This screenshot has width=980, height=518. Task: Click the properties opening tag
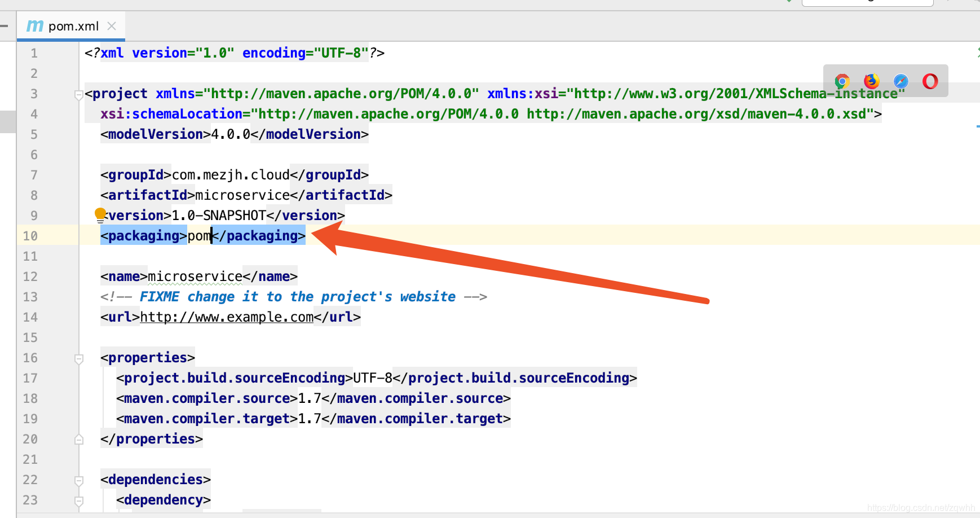click(148, 358)
